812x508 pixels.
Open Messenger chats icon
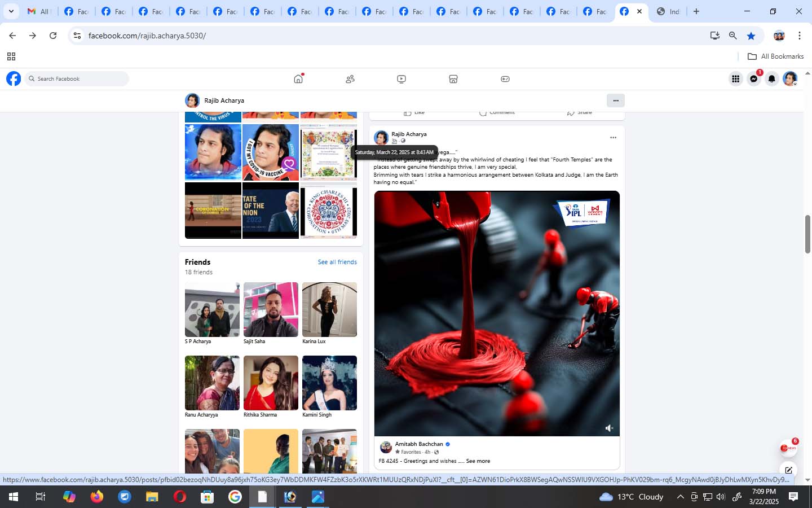click(754, 79)
